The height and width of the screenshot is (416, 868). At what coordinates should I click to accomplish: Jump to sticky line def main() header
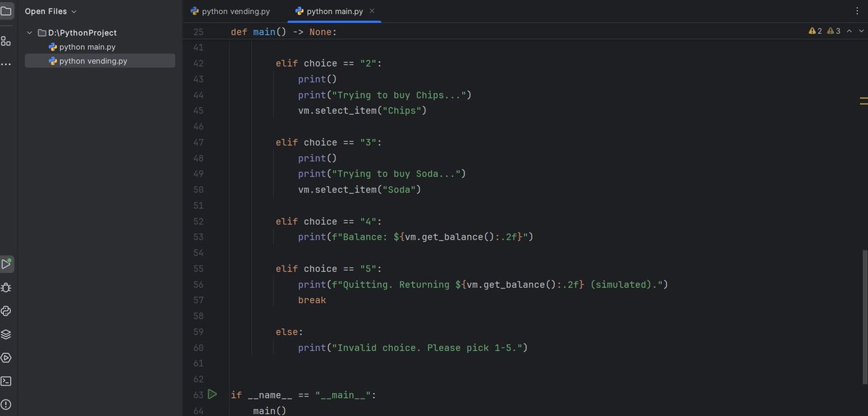coord(284,32)
